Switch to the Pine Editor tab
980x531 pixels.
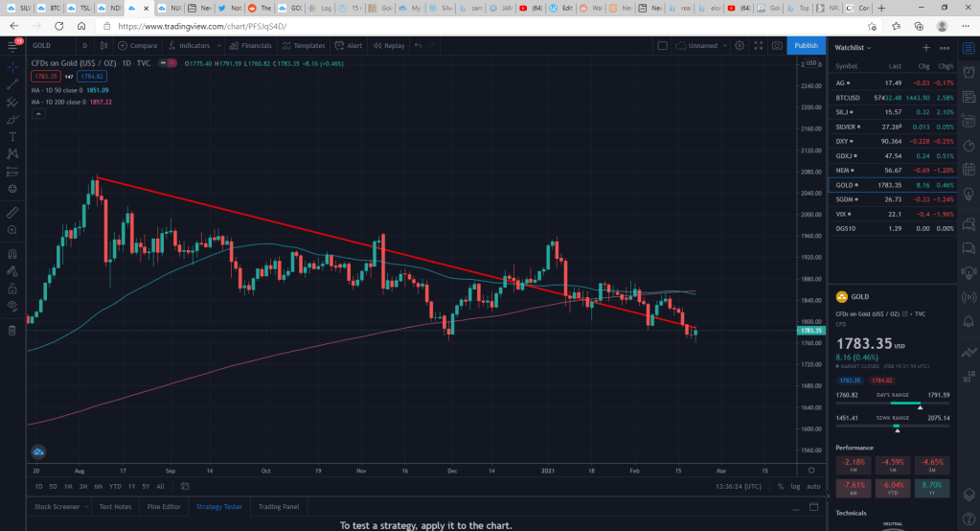coord(162,506)
